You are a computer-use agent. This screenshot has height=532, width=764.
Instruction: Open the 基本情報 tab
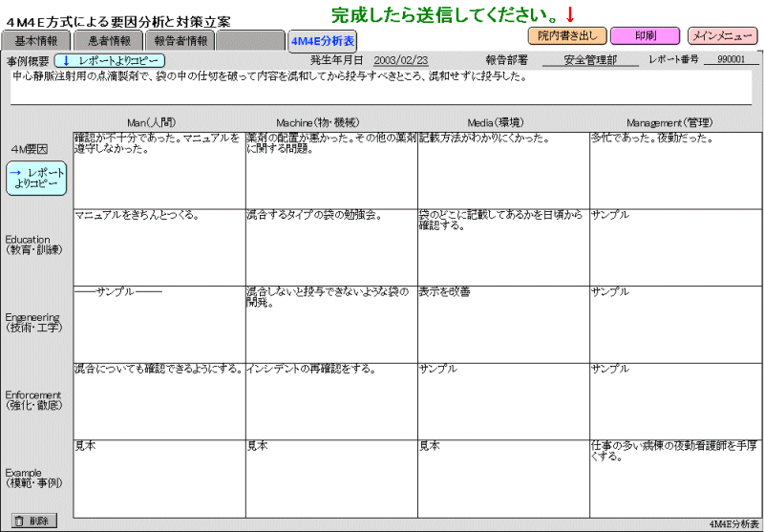pyautogui.click(x=37, y=41)
